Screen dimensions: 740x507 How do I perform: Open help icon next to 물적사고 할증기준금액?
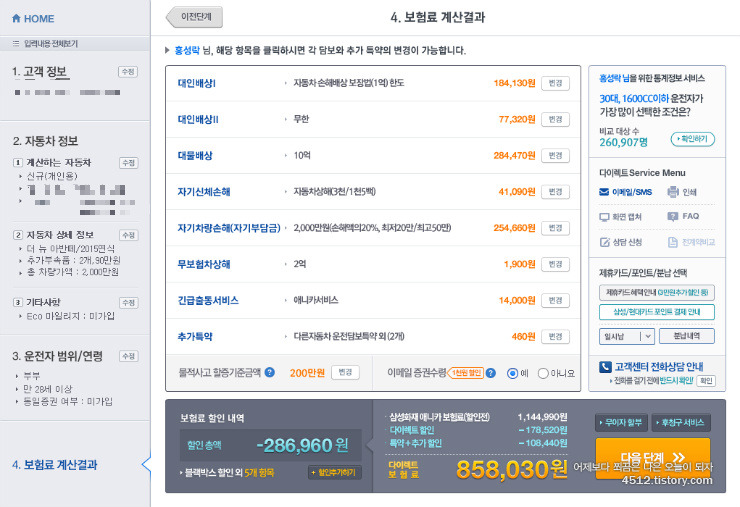269,372
